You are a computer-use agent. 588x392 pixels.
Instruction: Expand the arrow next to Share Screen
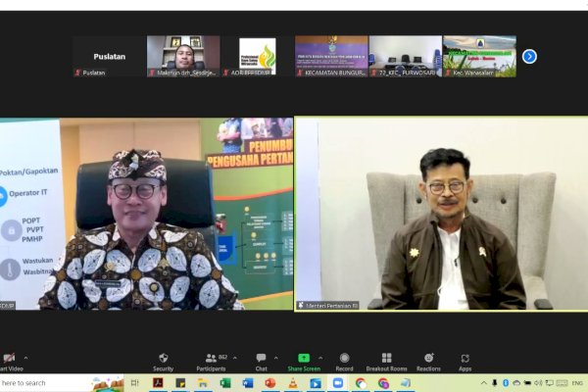tap(319, 358)
